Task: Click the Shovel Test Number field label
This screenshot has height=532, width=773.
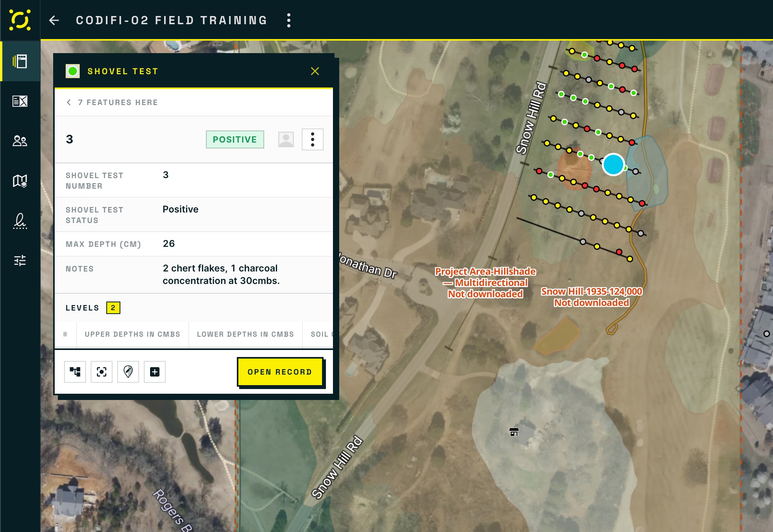Action: pyautogui.click(x=95, y=181)
